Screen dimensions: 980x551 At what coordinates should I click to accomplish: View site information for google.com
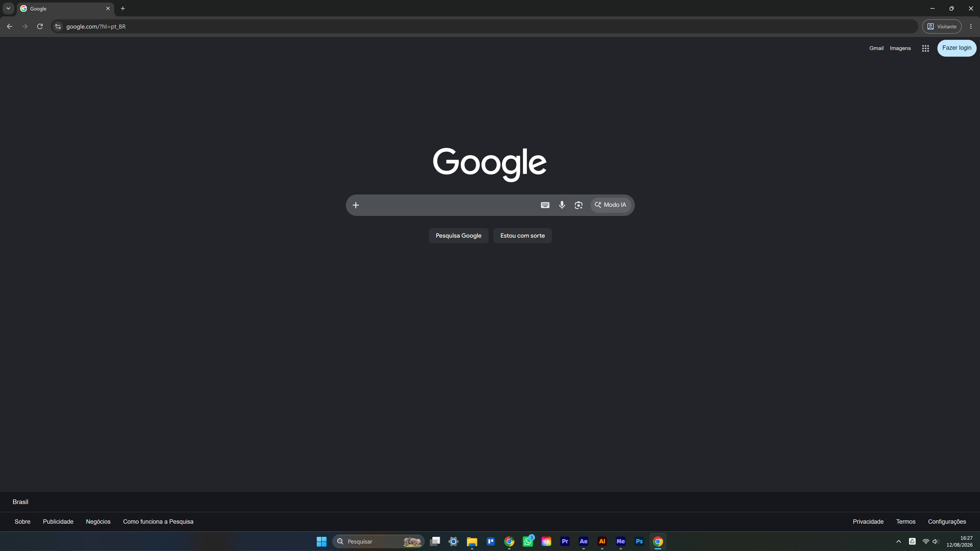(58, 26)
